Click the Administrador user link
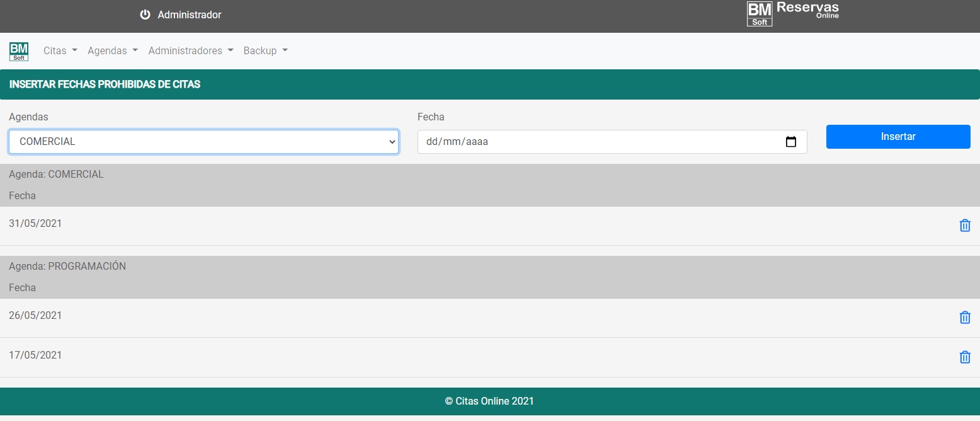 pos(189,14)
